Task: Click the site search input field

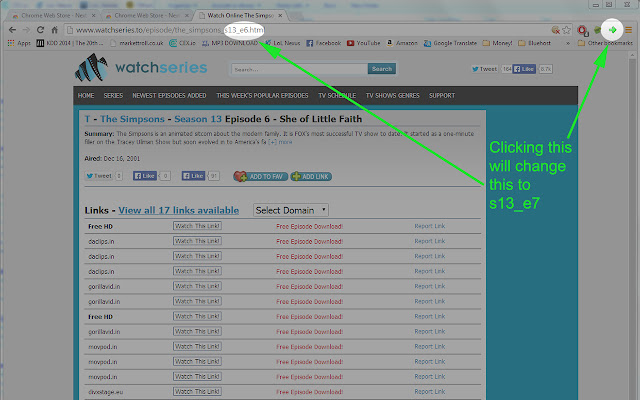Action: coord(299,69)
